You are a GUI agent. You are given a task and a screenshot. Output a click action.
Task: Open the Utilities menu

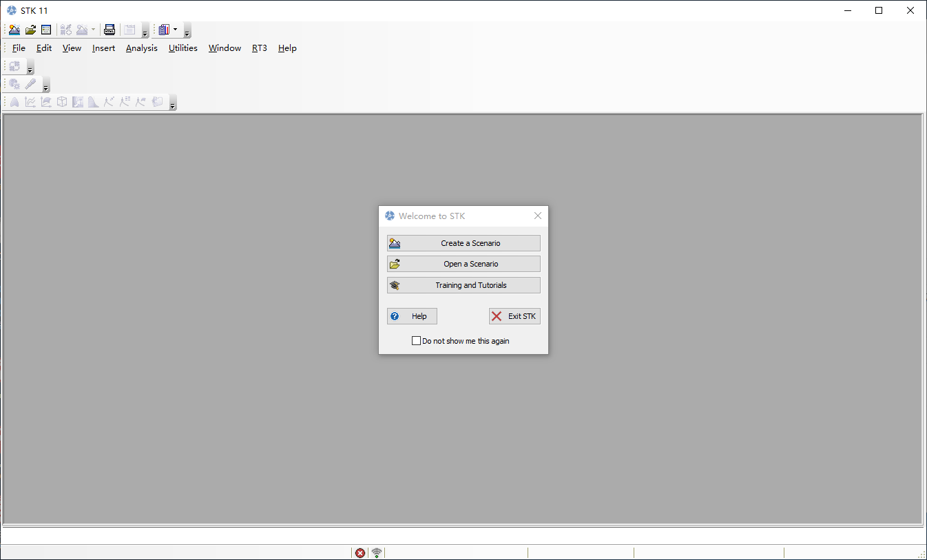click(183, 48)
